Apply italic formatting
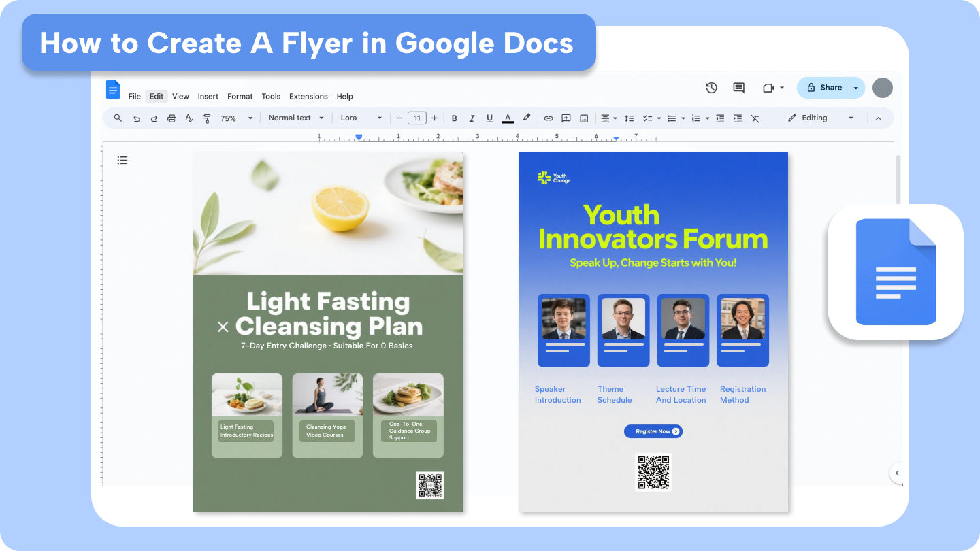The image size is (980, 551). pos(472,118)
